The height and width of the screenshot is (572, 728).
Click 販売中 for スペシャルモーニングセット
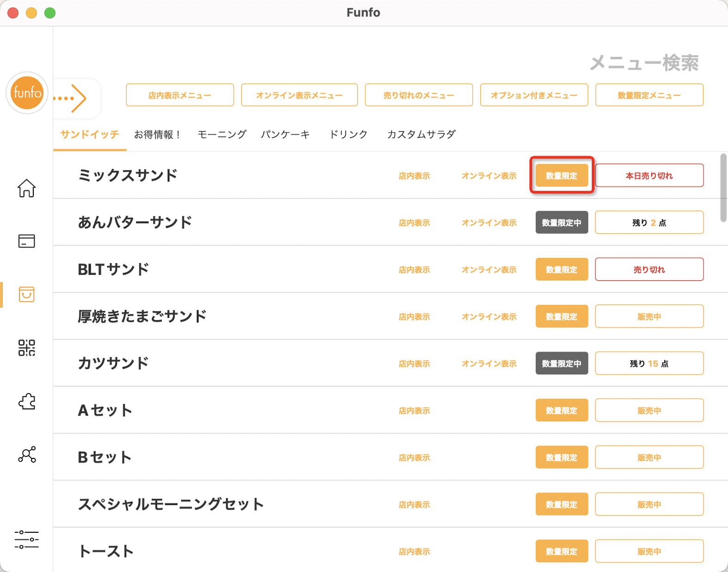tap(649, 504)
